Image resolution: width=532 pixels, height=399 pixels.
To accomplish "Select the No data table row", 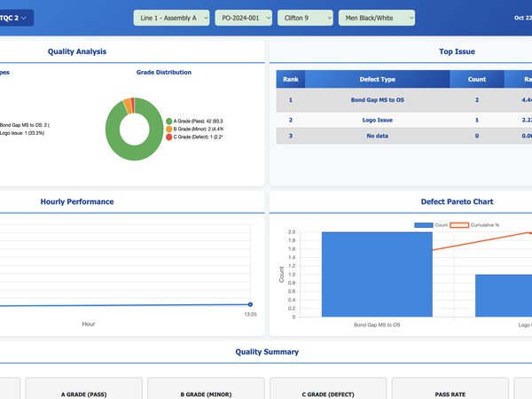I will point(404,136).
